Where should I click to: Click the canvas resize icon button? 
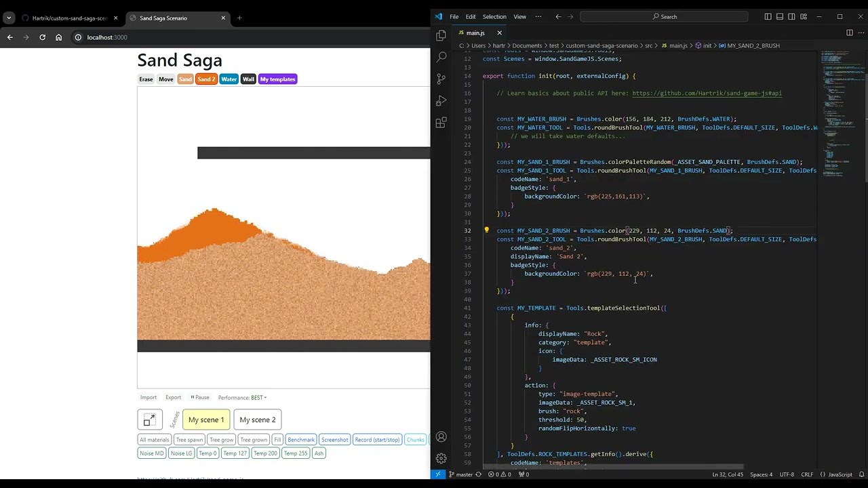[150, 420]
